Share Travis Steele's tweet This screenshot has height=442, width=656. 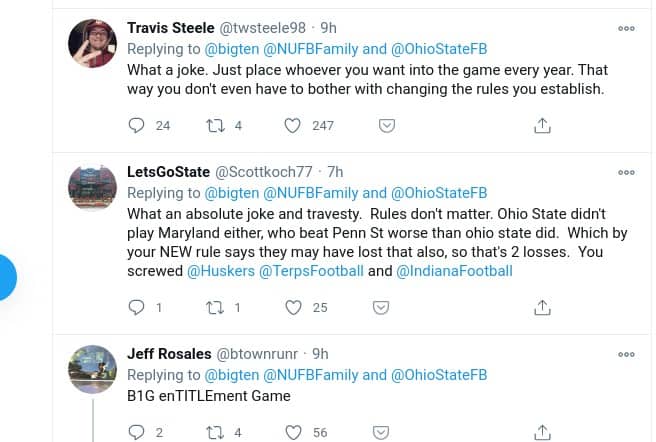click(542, 126)
